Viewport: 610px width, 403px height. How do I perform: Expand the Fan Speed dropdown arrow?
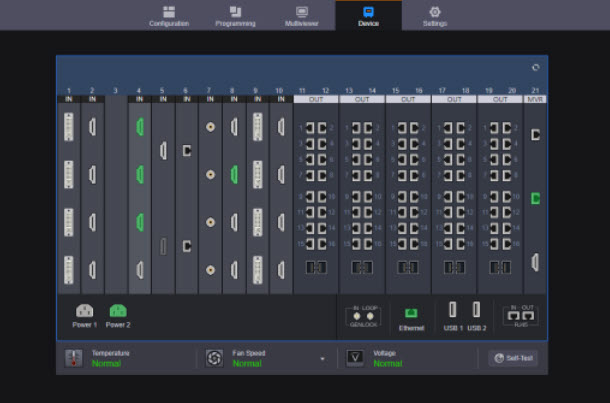pos(322,358)
